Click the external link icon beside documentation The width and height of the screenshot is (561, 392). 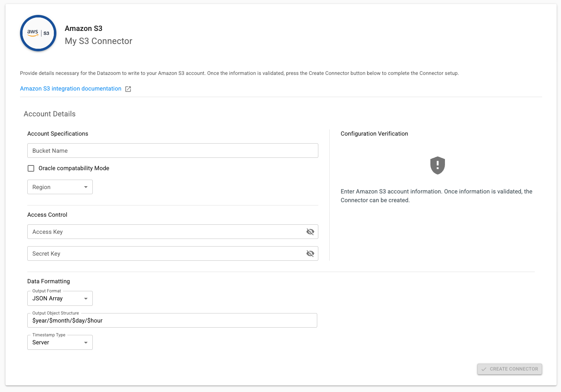click(x=128, y=89)
